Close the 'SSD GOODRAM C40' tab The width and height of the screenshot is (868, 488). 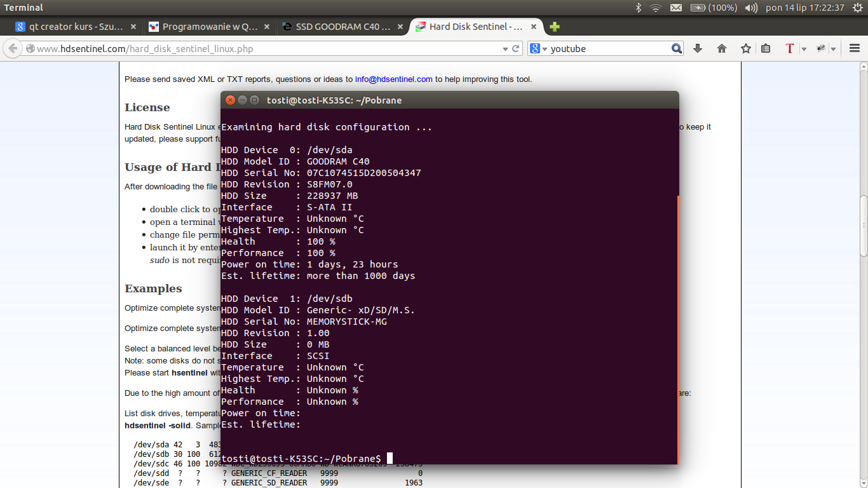[400, 27]
